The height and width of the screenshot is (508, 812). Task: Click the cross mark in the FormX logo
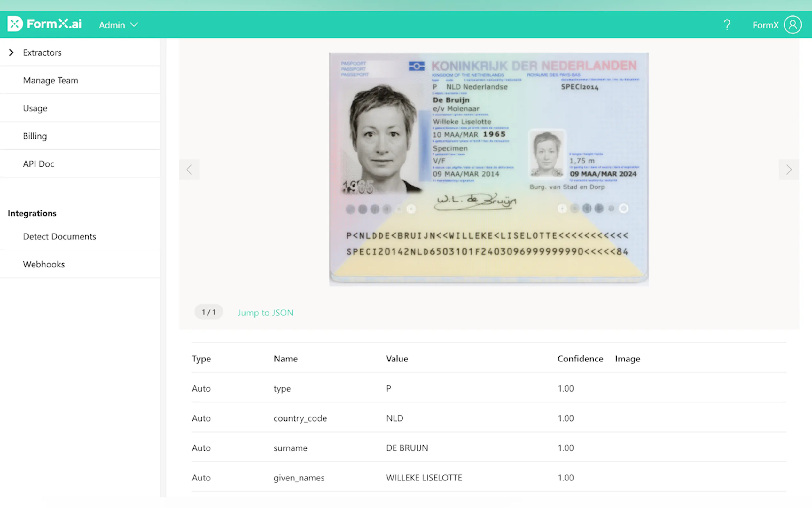coord(15,24)
